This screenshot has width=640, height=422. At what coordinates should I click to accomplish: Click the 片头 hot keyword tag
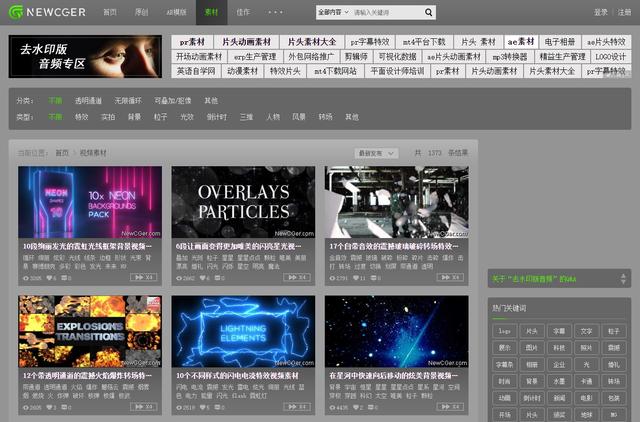point(531,329)
